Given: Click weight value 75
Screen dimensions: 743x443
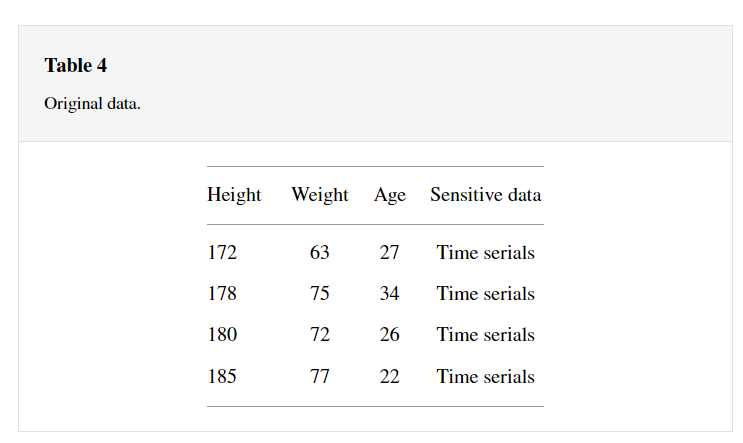Looking at the screenshot, I should (x=320, y=294).
